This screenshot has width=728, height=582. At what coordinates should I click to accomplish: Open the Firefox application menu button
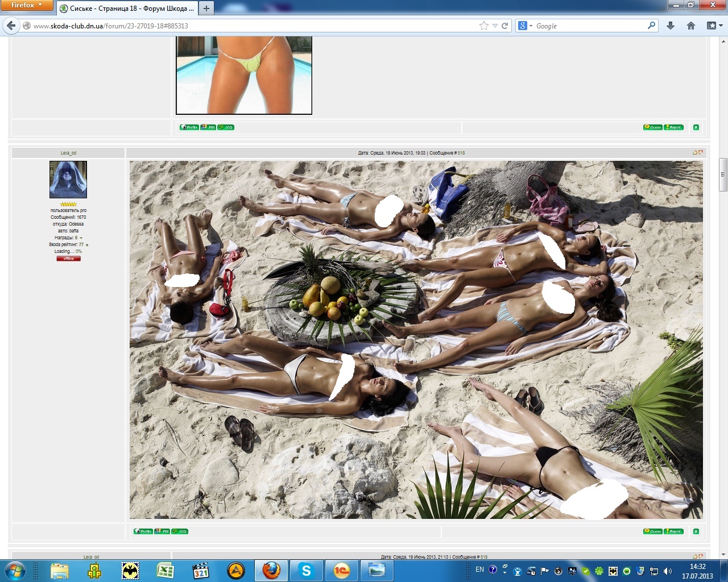pos(27,5)
